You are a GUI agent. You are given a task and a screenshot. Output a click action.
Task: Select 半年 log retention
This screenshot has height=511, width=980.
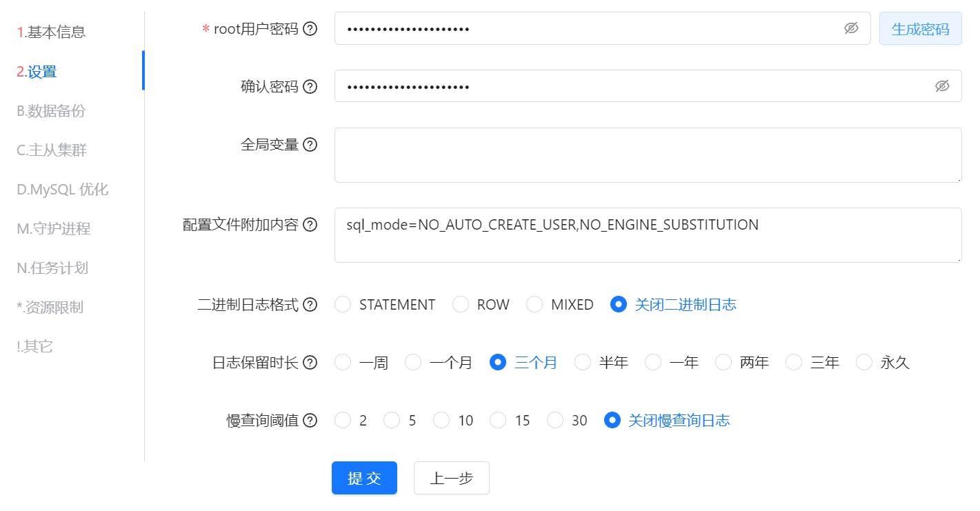[x=583, y=362]
